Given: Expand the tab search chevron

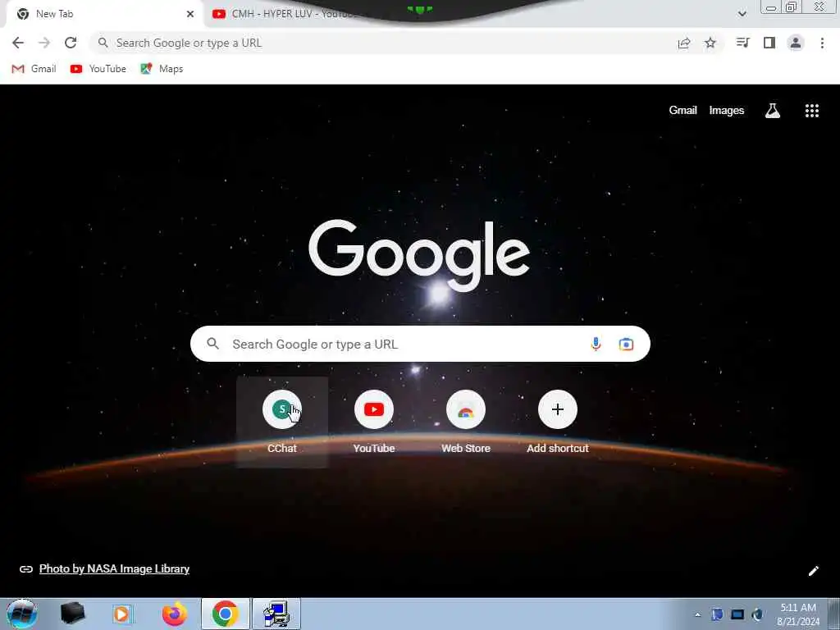Looking at the screenshot, I should [742, 14].
